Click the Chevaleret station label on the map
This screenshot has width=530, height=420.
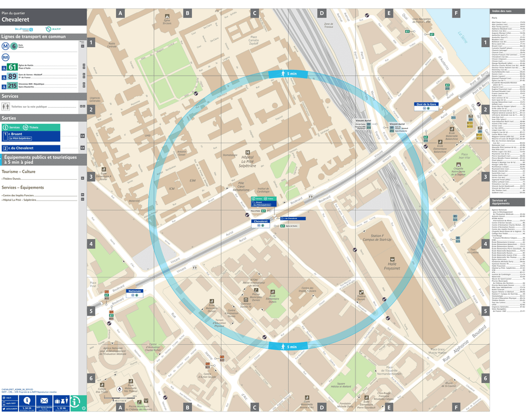260,221
